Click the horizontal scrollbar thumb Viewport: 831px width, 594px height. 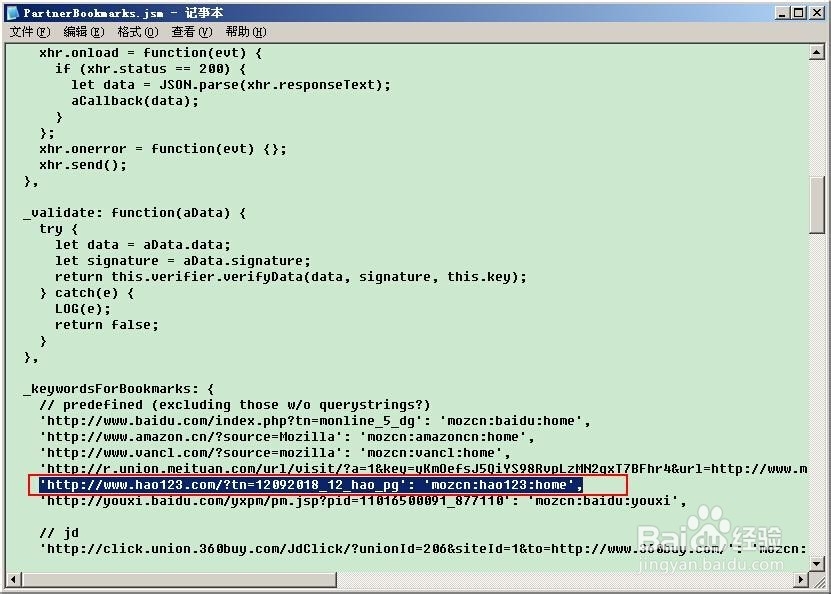coord(179,580)
